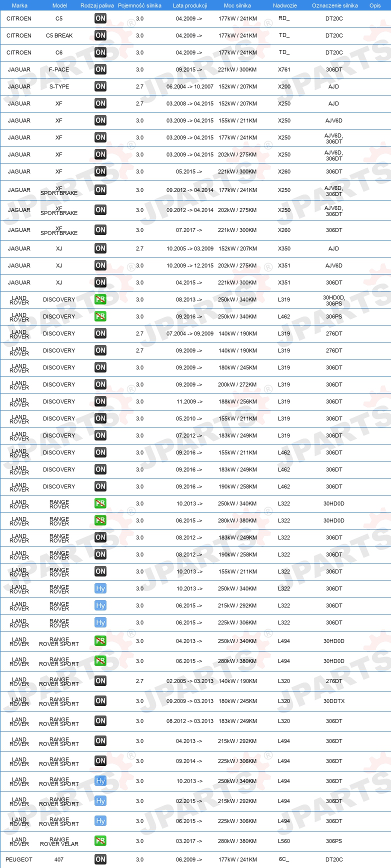The image size is (391, 868).
Task: Click the petrol icon for Discovery 08.2013
Action: click(100, 299)
